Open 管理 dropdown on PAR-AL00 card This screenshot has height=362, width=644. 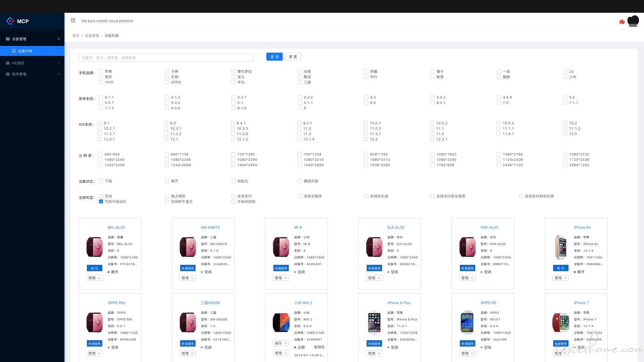click(467, 278)
